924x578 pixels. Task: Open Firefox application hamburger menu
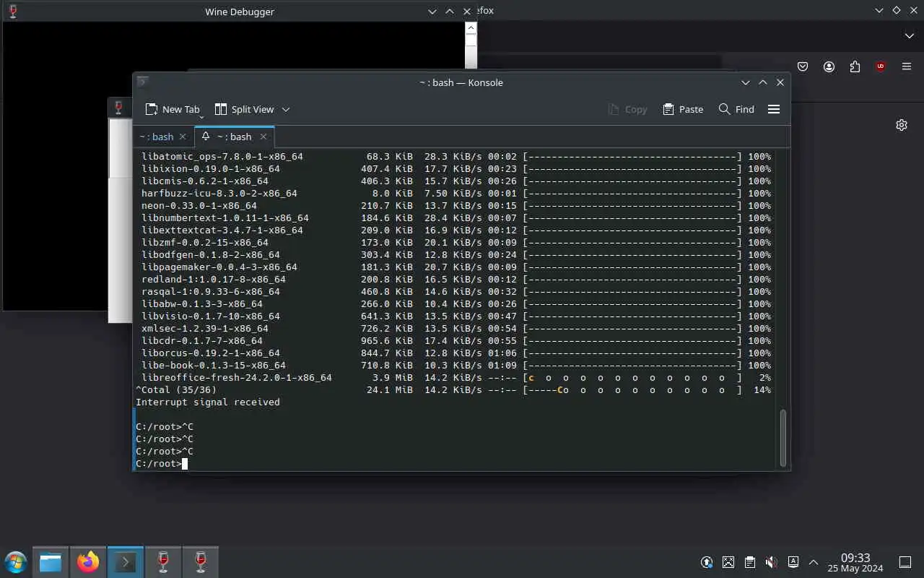coord(907,66)
